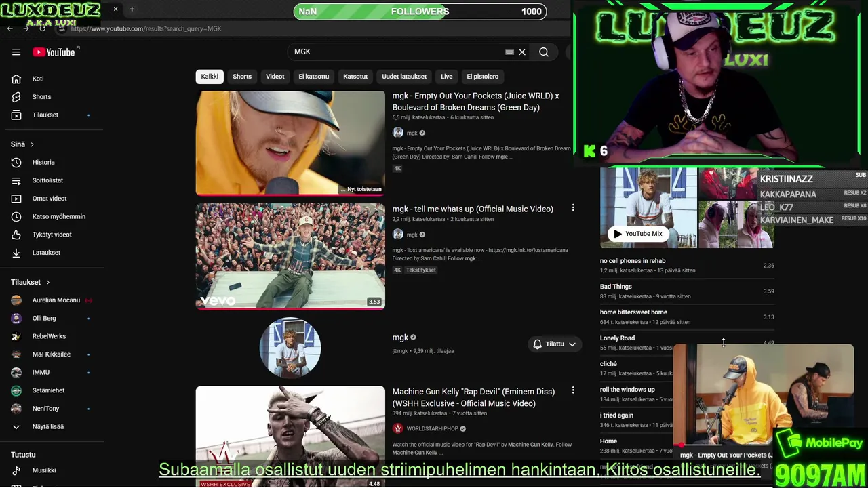Click the YouTube logo
The image size is (868, 488).
pyautogui.click(x=54, y=52)
